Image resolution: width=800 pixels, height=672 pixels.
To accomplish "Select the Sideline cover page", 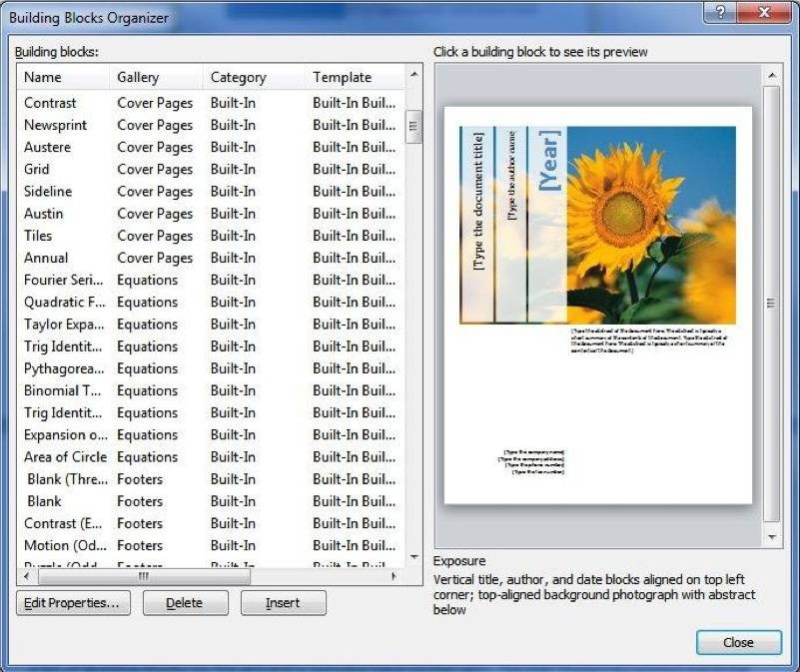I will click(x=211, y=192).
